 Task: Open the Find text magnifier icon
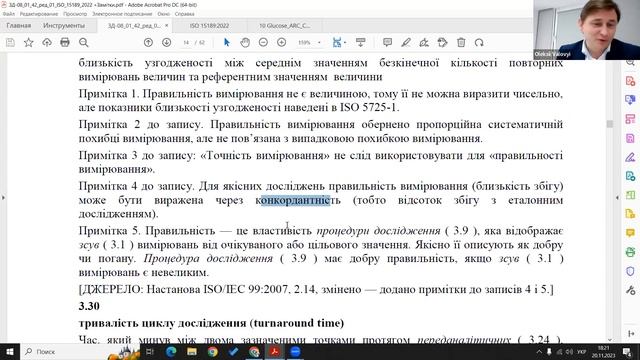[x=84, y=42]
